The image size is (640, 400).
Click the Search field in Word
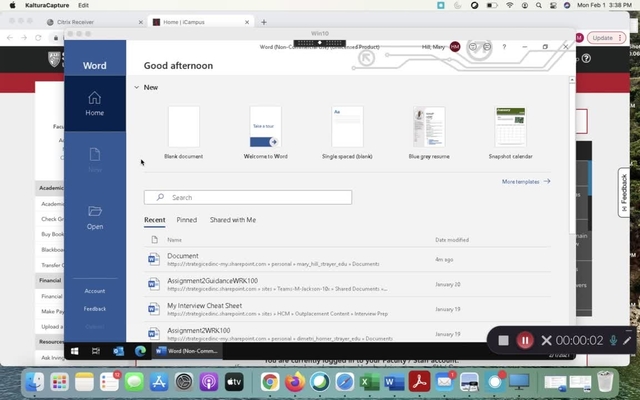[x=248, y=198]
